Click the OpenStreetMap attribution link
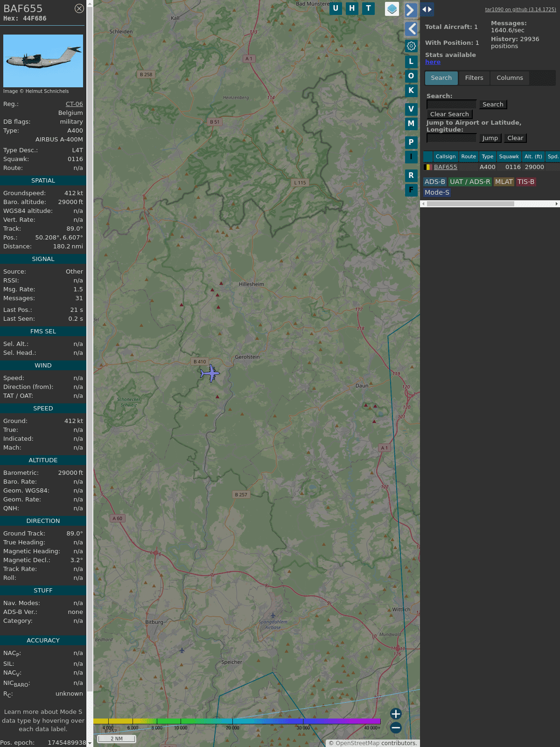The image size is (560, 747). pyautogui.click(x=357, y=743)
